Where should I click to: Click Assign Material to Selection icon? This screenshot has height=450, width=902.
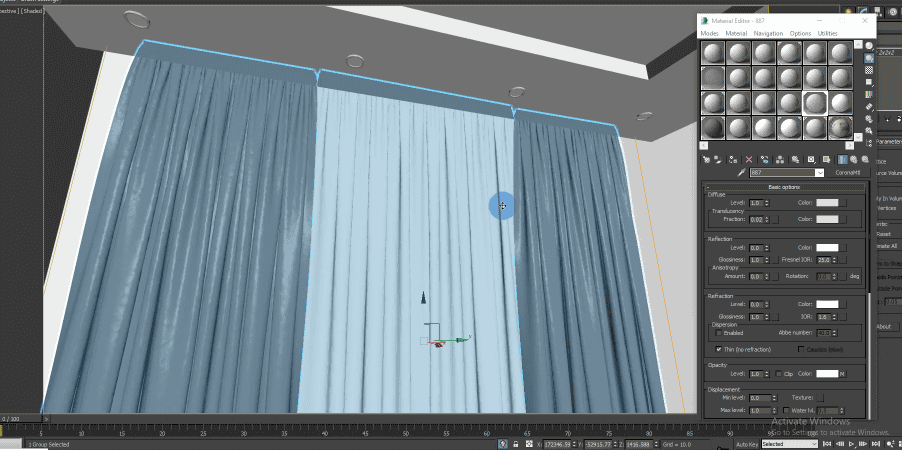pos(733,159)
